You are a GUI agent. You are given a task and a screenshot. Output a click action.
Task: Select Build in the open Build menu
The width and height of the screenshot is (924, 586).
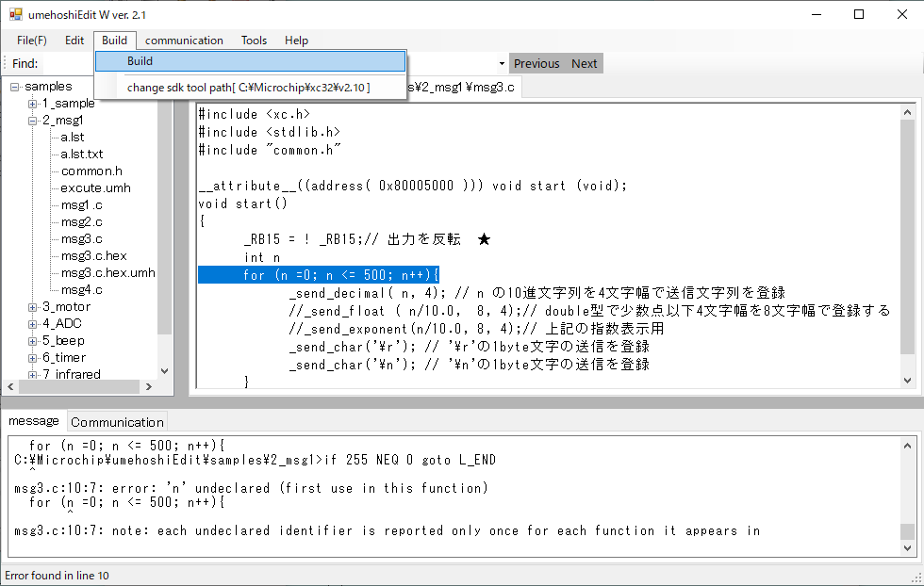pos(140,61)
